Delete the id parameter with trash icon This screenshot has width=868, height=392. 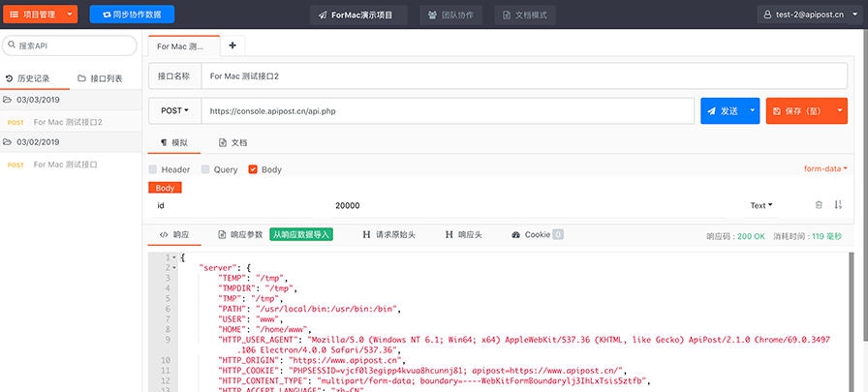click(819, 205)
